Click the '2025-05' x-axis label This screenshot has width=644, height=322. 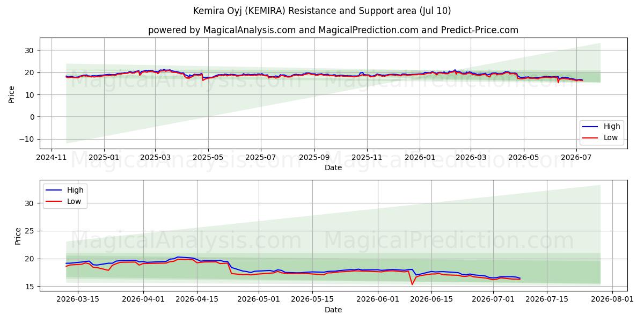208,158
